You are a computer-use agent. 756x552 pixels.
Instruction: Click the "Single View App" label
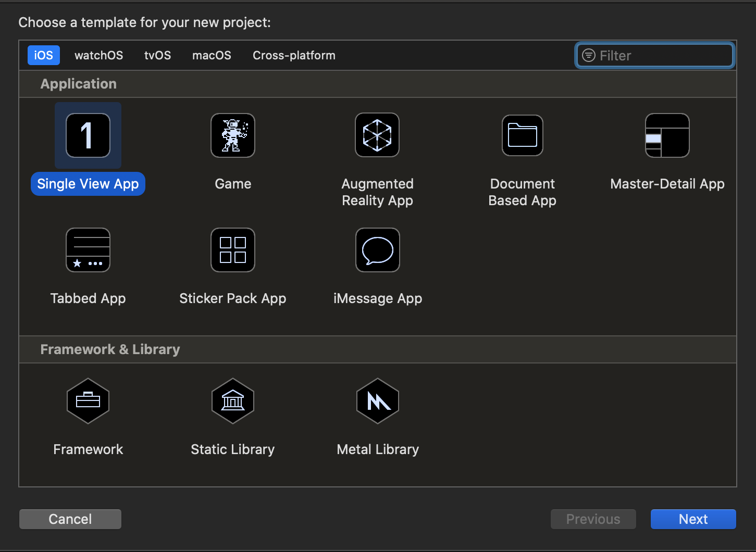[x=88, y=184]
